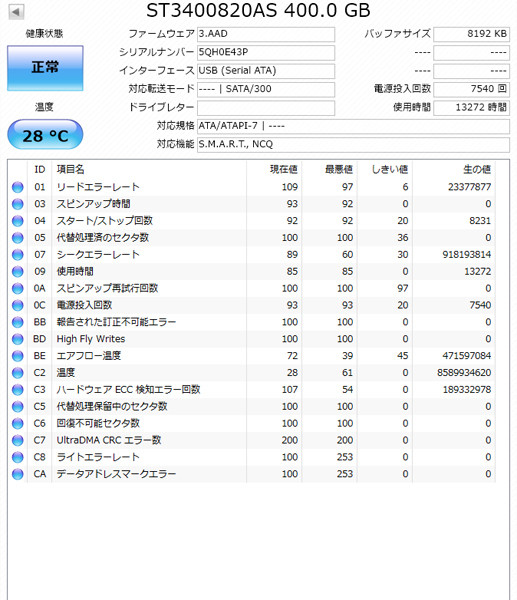Click the status orb for row 0A
517x600 pixels.
click(18, 288)
